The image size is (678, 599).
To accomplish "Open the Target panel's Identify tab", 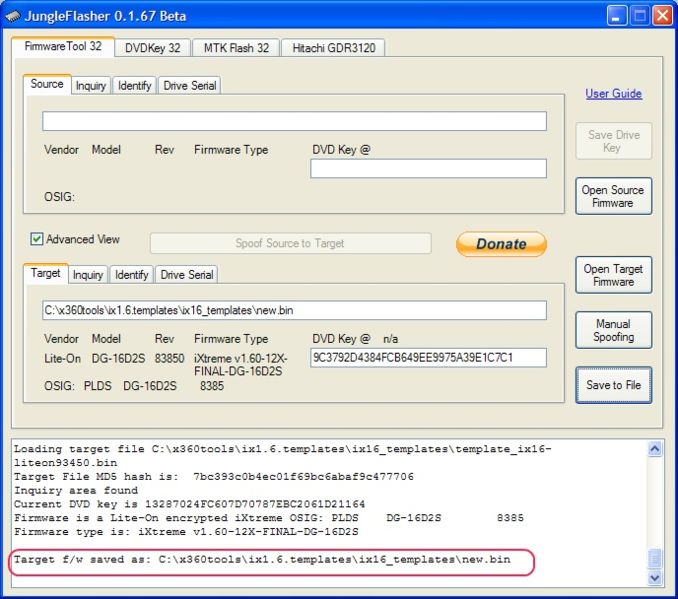I will 131,275.
